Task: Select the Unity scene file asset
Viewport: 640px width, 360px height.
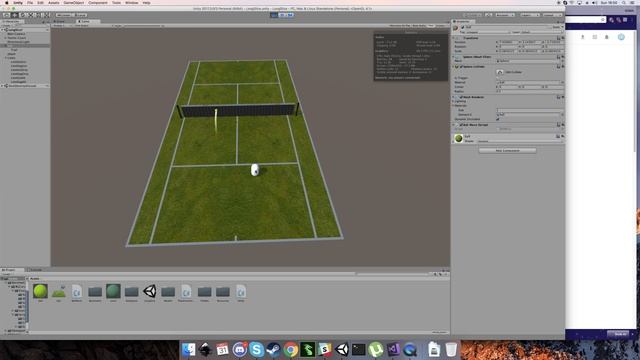Action: (x=150, y=291)
